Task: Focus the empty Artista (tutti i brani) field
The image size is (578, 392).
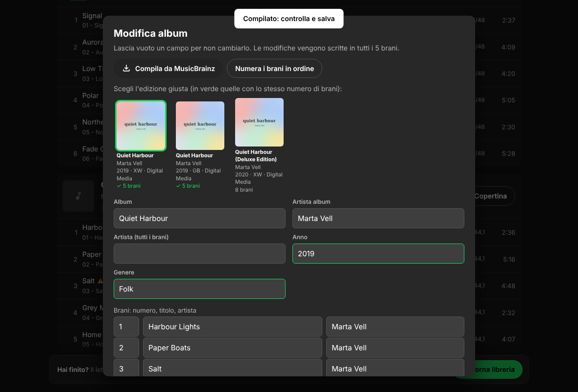Action: point(199,254)
